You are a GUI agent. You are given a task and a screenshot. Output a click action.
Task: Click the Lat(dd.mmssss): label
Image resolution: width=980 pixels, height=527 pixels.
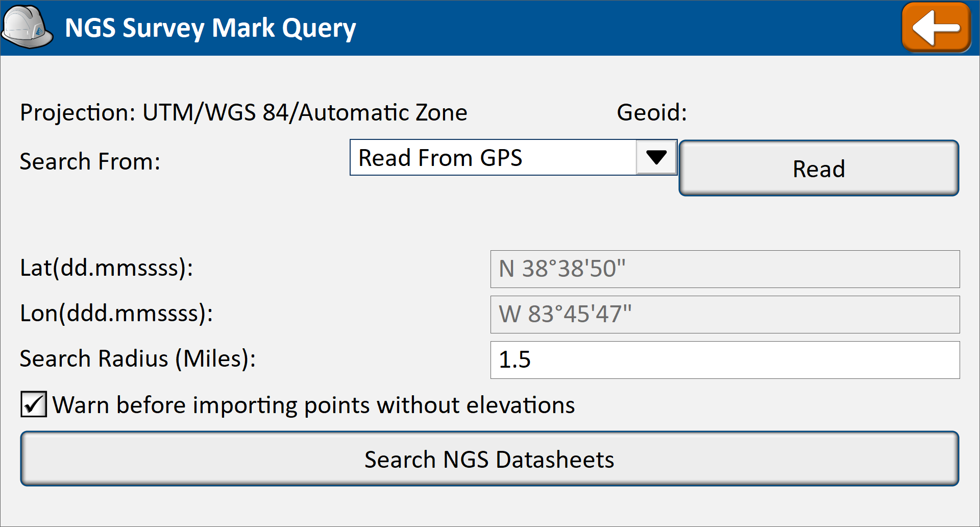coord(106,268)
